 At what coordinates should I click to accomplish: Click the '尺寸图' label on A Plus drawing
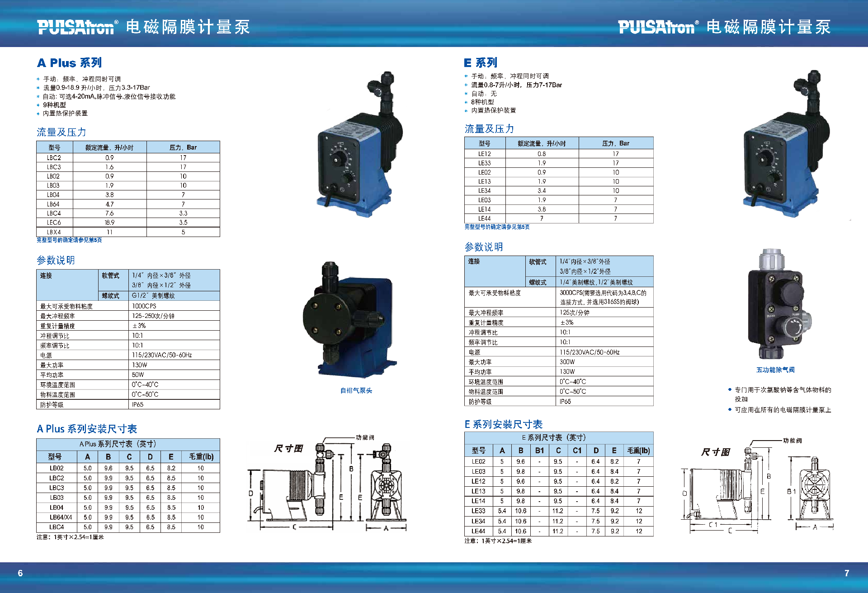pos(288,449)
